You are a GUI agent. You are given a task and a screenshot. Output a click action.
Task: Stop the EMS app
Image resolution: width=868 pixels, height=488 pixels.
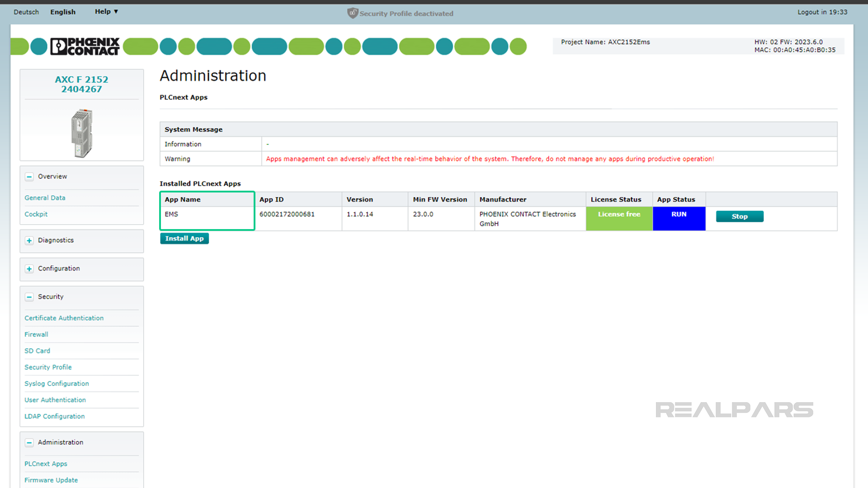(x=740, y=216)
